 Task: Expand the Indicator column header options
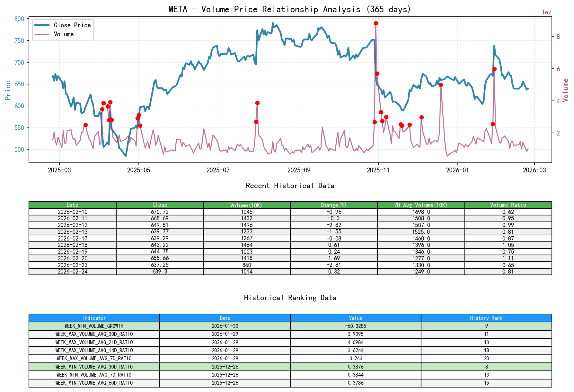click(94, 318)
